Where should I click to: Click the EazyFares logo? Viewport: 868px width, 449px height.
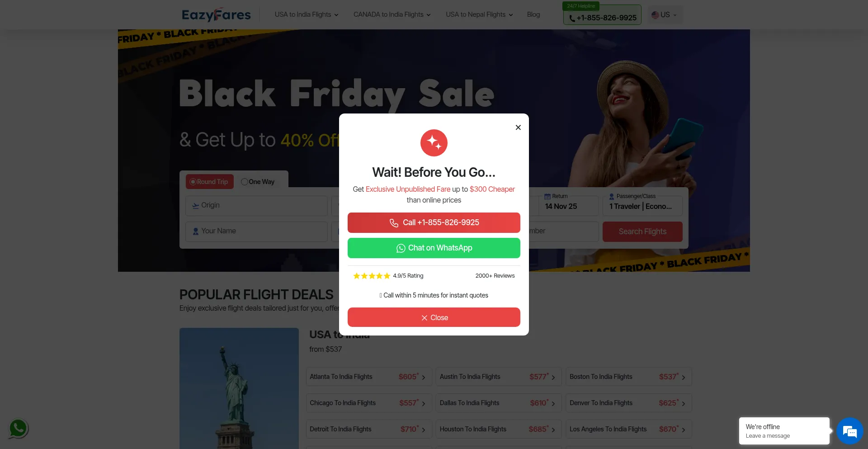[216, 14]
